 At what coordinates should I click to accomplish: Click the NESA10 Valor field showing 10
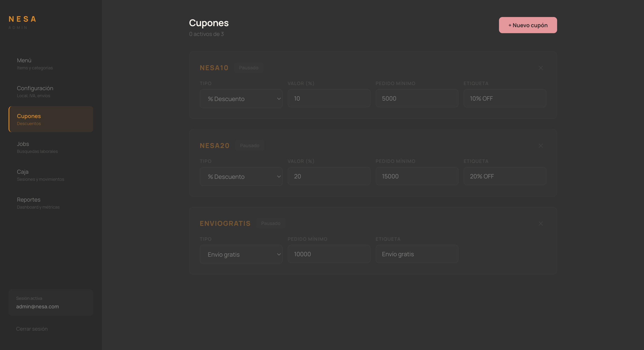pos(329,99)
